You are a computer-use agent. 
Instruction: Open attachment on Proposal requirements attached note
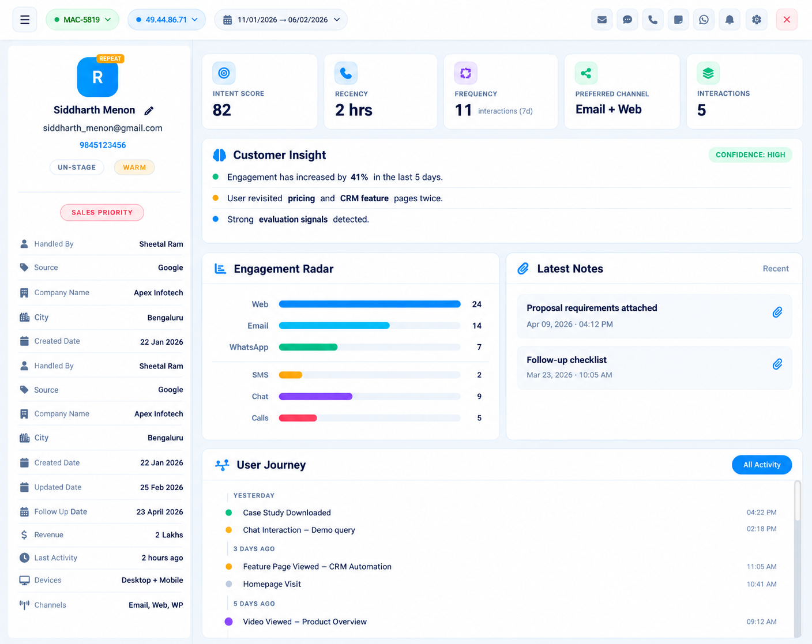pyautogui.click(x=777, y=312)
